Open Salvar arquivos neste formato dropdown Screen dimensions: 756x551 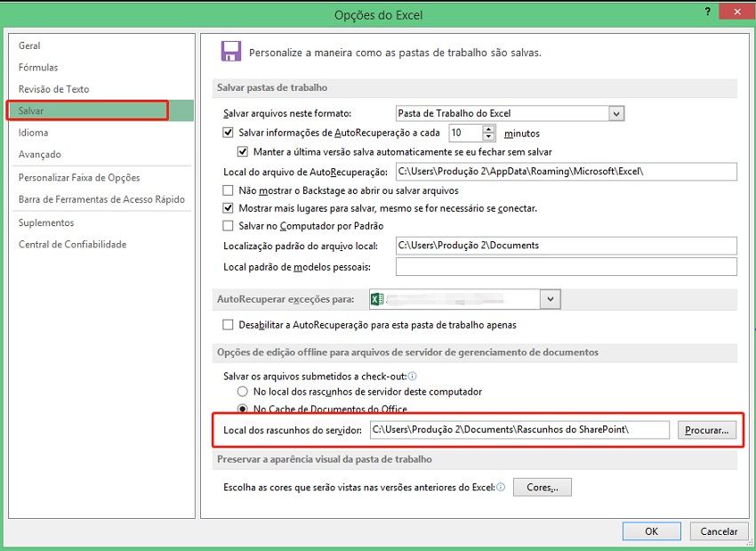click(x=615, y=113)
